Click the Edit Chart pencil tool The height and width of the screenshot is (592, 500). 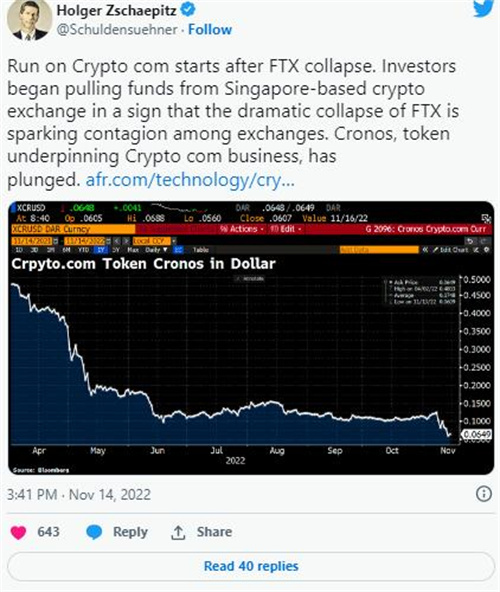pyautogui.click(x=450, y=250)
